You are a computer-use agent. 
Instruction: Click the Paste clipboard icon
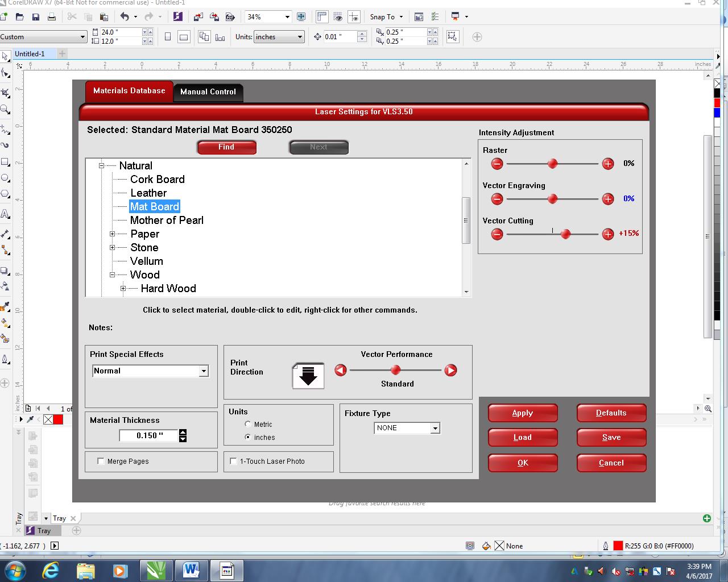click(x=104, y=17)
